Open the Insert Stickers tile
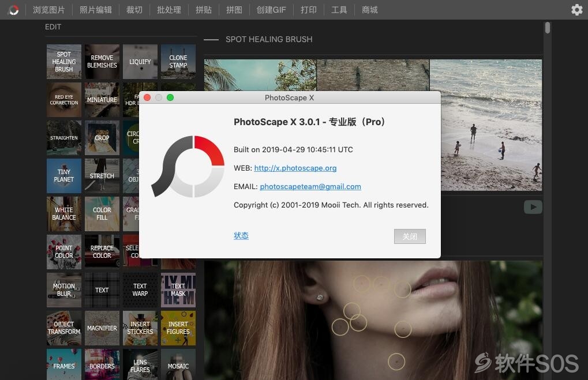Screen dimensions: 588x380 140,328
